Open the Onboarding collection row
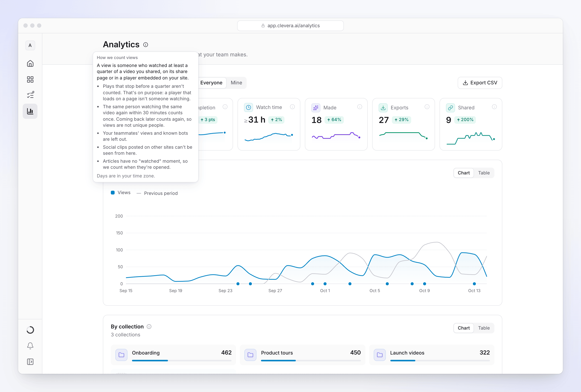 click(x=173, y=355)
